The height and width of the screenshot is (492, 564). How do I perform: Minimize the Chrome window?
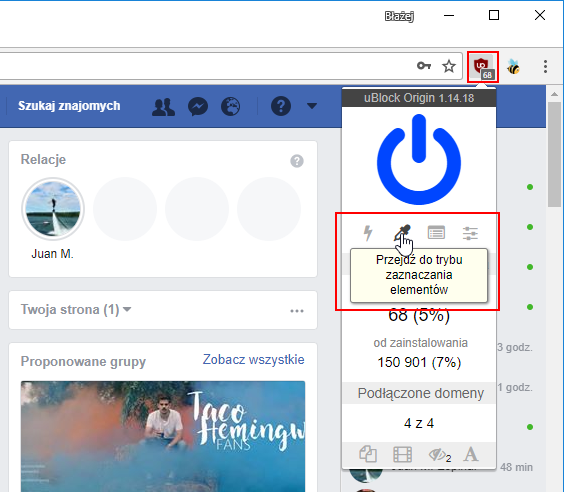[x=449, y=15]
